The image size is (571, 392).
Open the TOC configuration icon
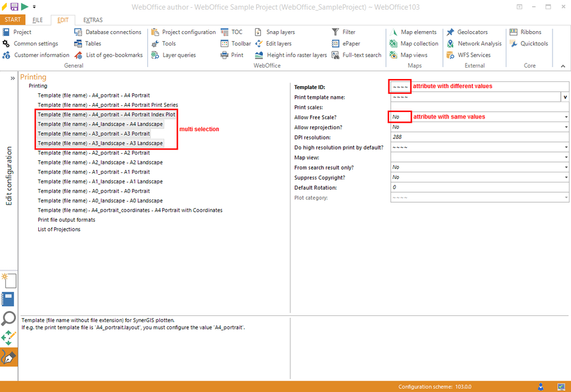click(233, 32)
